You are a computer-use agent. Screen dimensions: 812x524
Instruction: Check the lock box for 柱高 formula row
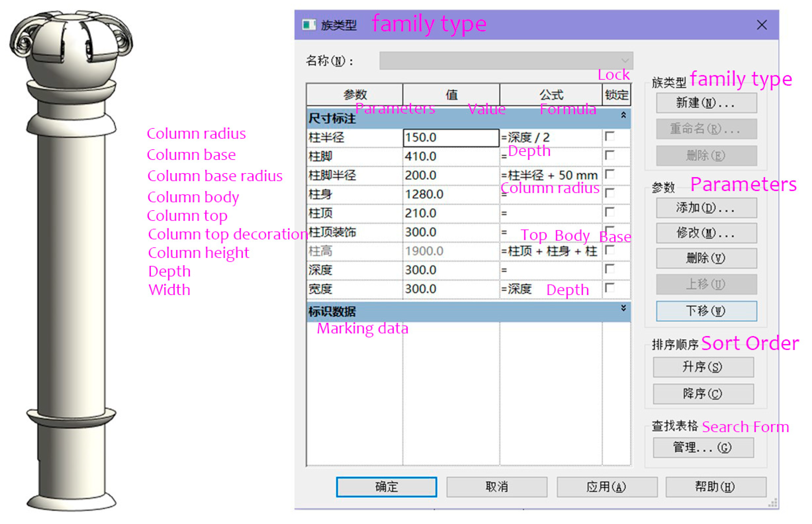[610, 251]
